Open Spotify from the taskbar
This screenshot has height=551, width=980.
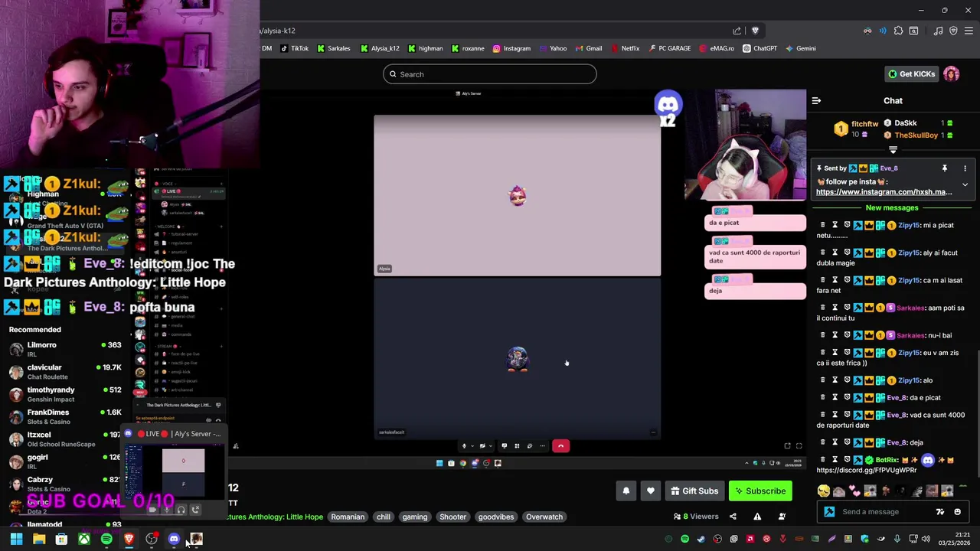(x=106, y=540)
